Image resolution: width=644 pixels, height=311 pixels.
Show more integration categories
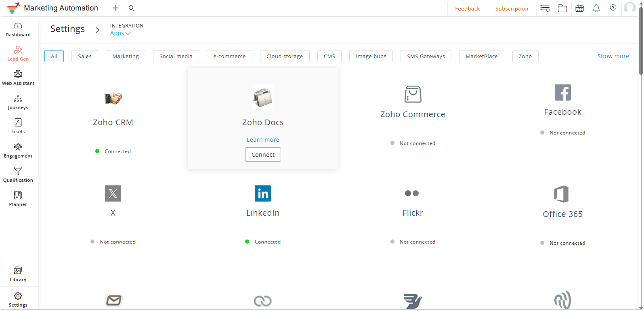coord(613,56)
